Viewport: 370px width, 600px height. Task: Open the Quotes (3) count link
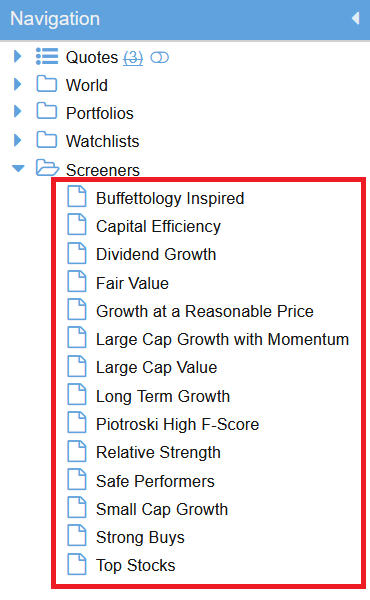133,58
